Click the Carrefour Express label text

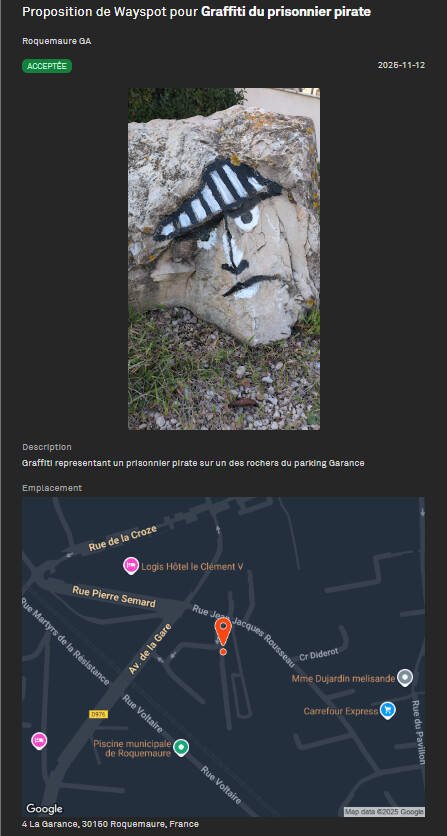[x=341, y=711]
